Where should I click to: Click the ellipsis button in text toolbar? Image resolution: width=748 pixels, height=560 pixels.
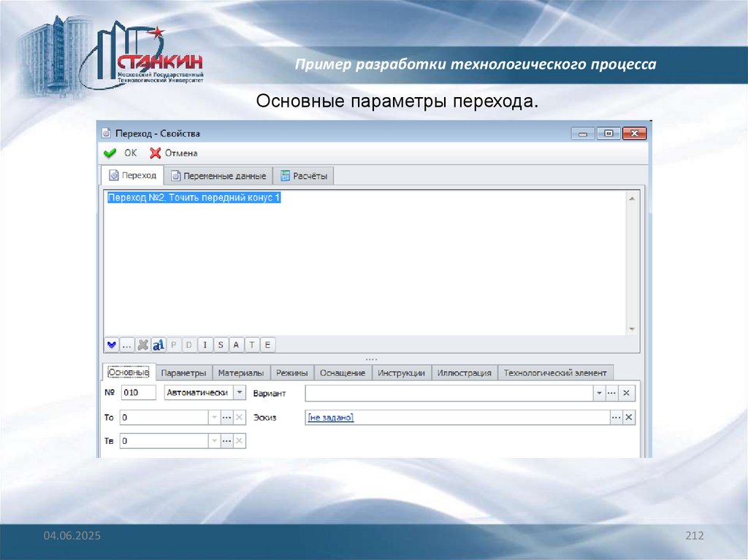(x=127, y=345)
